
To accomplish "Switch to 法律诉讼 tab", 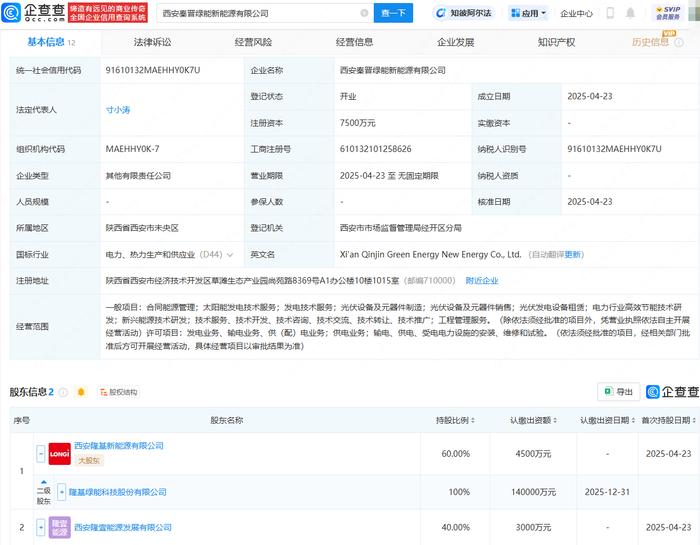I will pos(152,42).
